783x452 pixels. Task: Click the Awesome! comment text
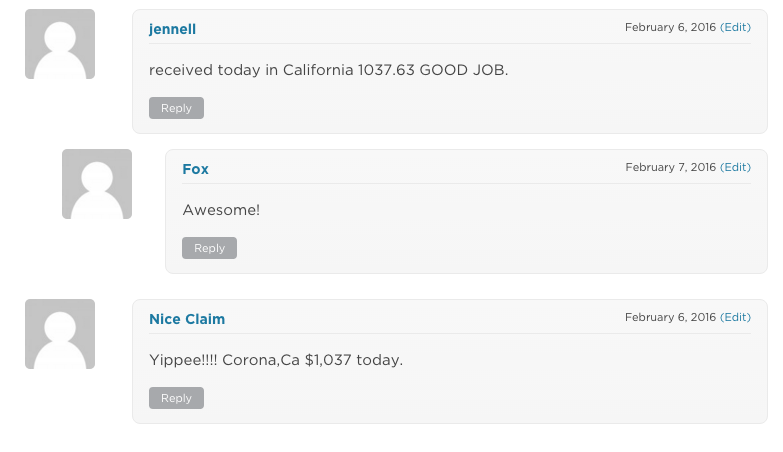pyautogui.click(x=221, y=210)
